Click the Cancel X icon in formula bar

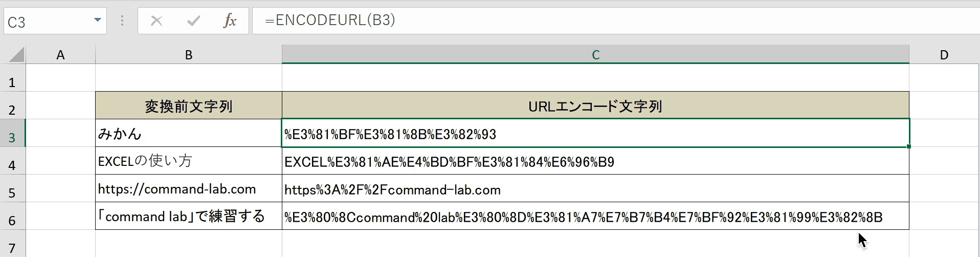pyautogui.click(x=157, y=21)
